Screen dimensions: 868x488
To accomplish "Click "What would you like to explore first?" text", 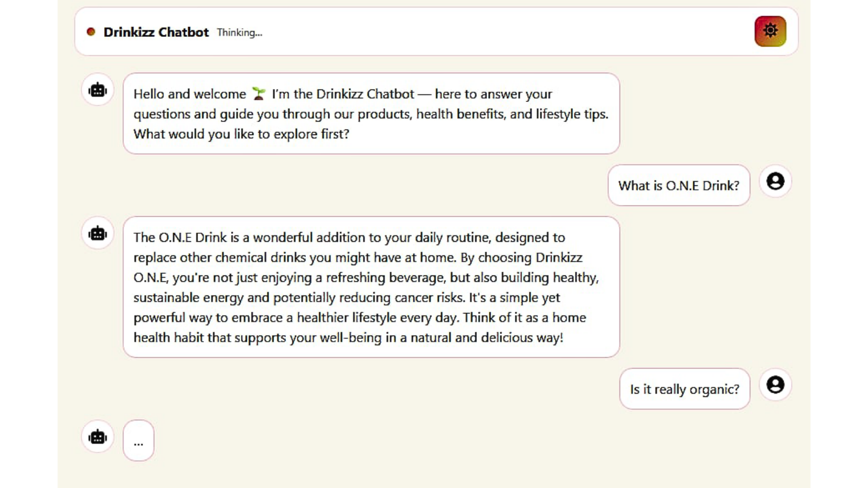I will (x=241, y=134).
